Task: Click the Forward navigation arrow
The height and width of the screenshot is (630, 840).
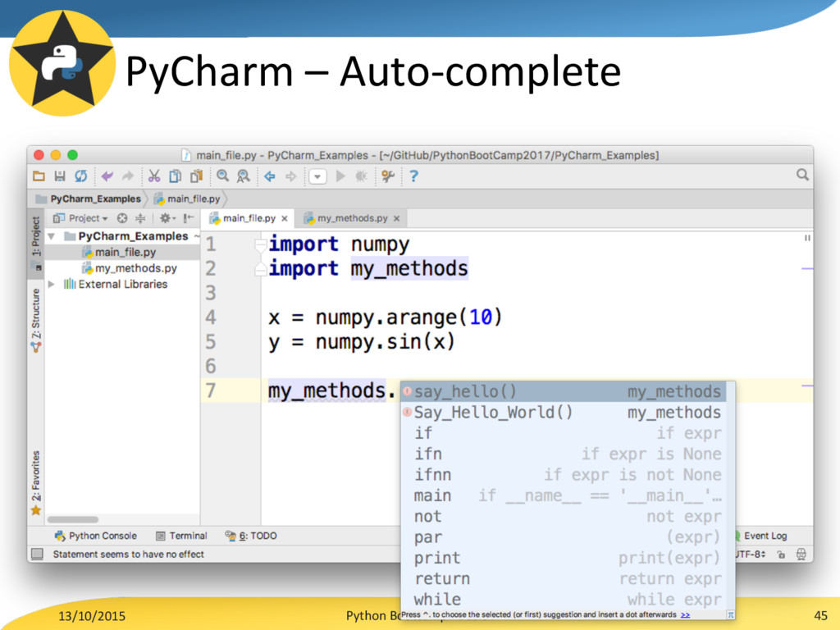Action: (290, 176)
